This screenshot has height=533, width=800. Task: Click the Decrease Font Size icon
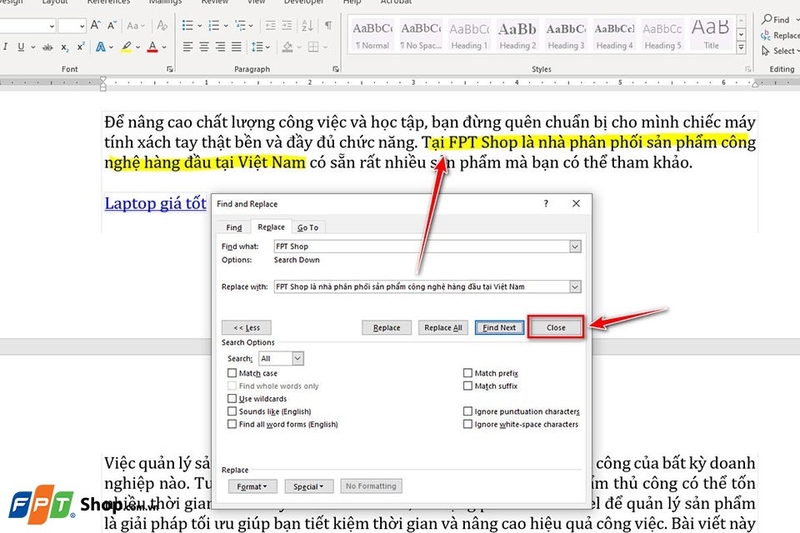point(112,25)
